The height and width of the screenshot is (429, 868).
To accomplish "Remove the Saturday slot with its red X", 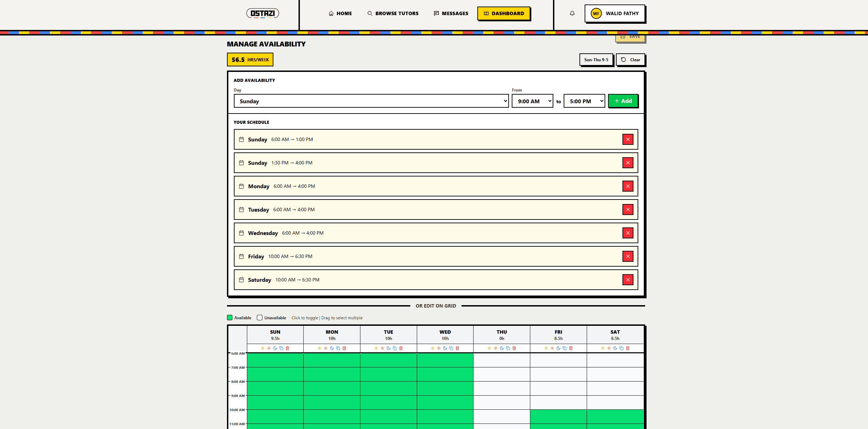I will click(628, 280).
